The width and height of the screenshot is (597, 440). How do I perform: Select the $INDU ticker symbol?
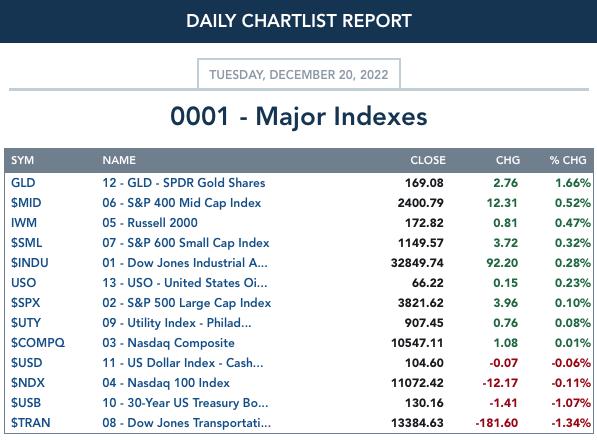coord(30,263)
